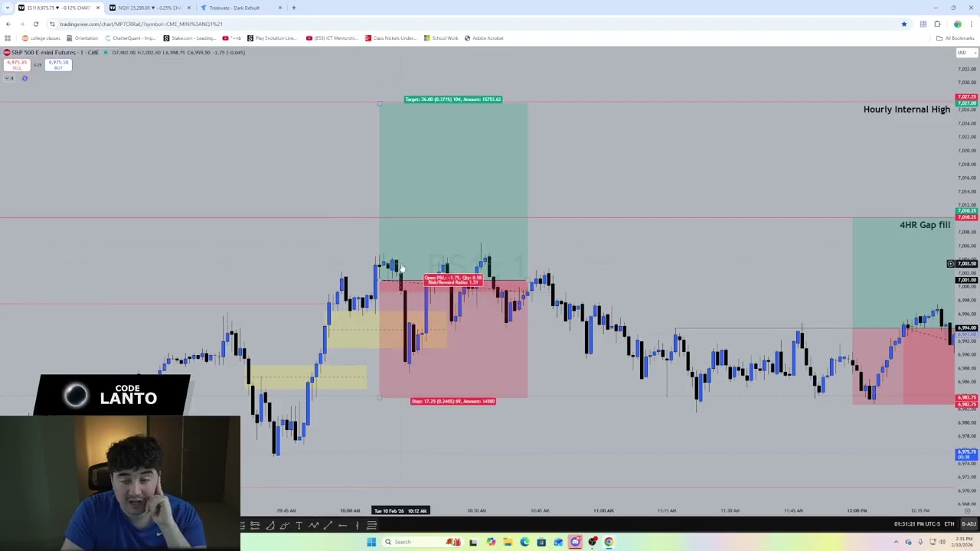Image resolution: width=980 pixels, height=551 pixels.
Task: Open the grid extension icon in Chrome toolbar
Action: (923, 24)
